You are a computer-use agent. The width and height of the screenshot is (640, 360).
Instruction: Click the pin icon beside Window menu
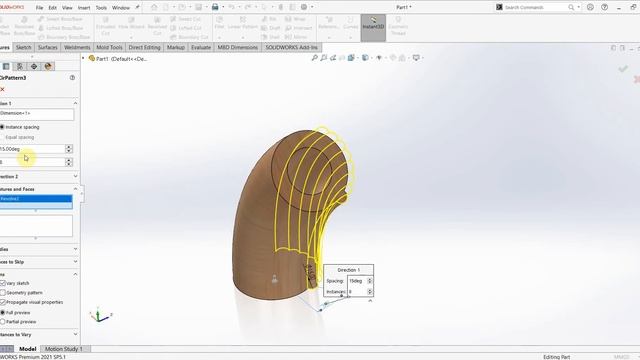click(x=138, y=7)
